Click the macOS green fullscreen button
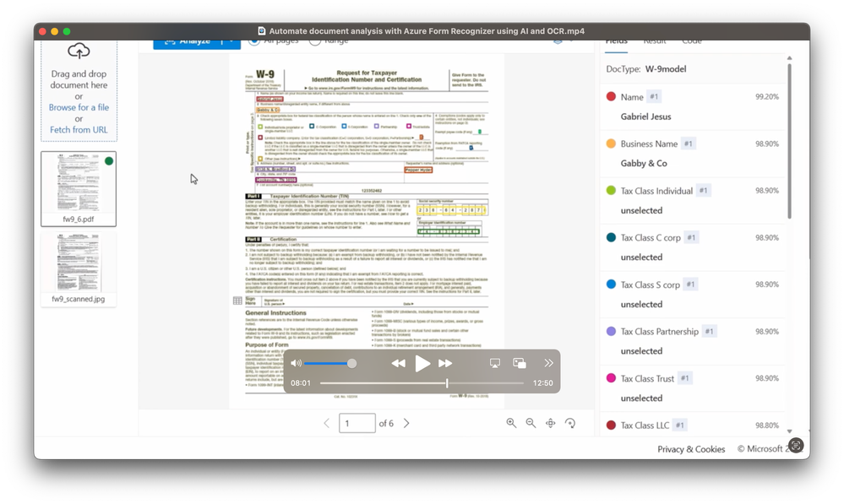Screen dimensions: 844x504 [x=67, y=31]
